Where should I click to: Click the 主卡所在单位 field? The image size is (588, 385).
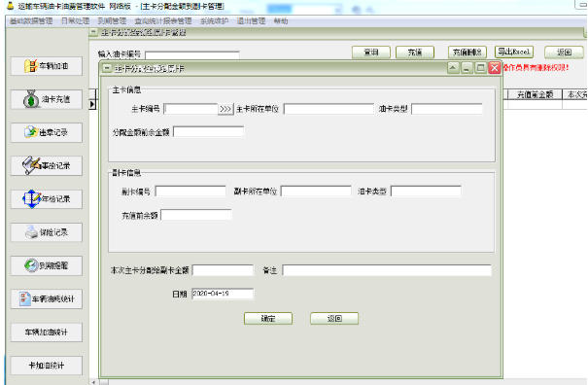(329, 109)
